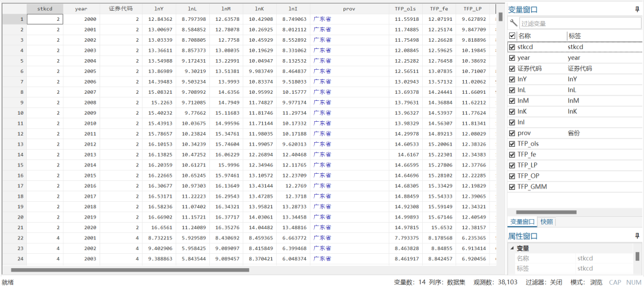Image resolution: width=644 pixels, height=286 pixels.
Task: Uncheck the 证券代码 variable checkbox
Action: coord(512,69)
